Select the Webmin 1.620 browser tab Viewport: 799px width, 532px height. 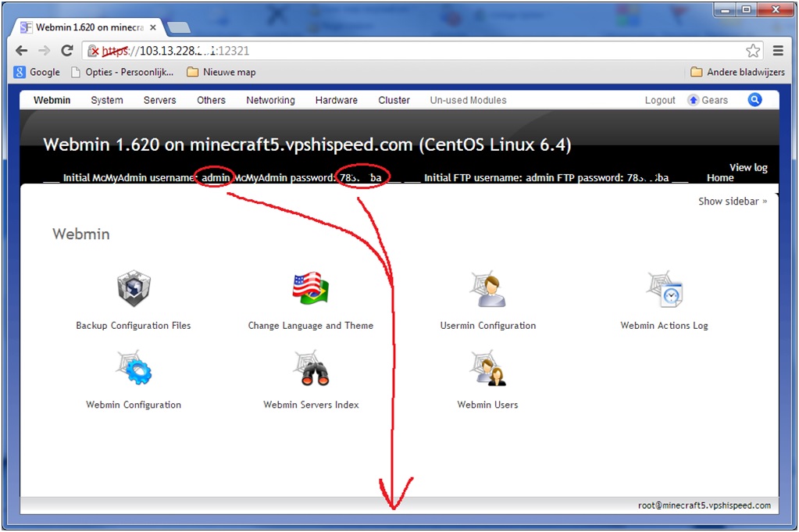click(x=87, y=27)
